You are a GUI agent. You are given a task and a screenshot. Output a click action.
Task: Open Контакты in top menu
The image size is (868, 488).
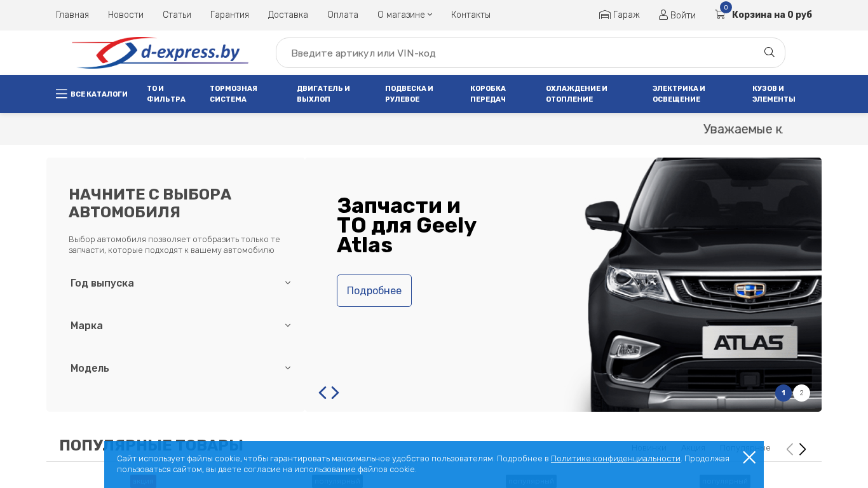[x=471, y=15]
